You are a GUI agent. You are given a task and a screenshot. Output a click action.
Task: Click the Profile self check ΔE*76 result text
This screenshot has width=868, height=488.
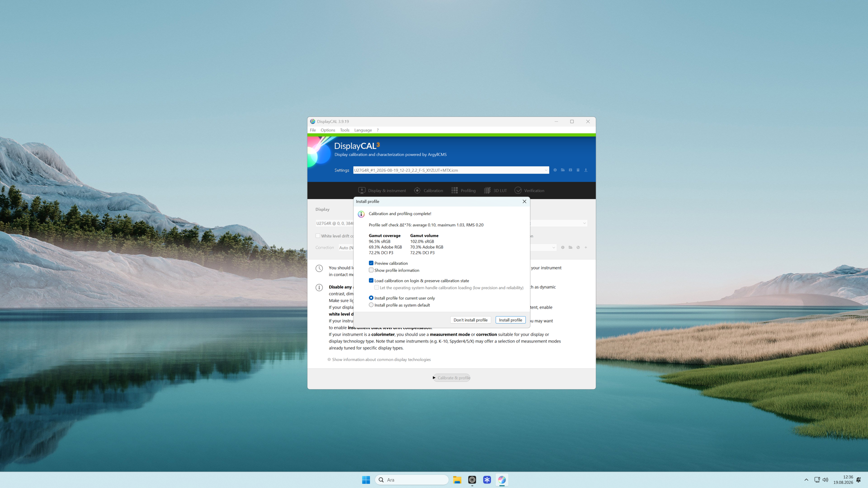[x=426, y=225]
